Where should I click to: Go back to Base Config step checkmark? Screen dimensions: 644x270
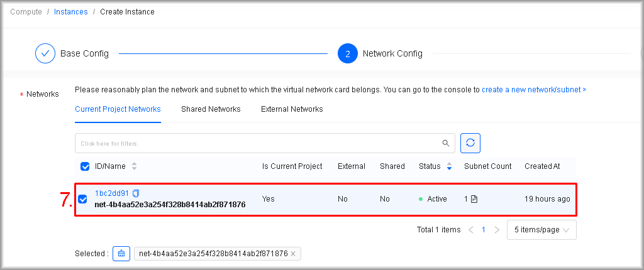pos(45,54)
